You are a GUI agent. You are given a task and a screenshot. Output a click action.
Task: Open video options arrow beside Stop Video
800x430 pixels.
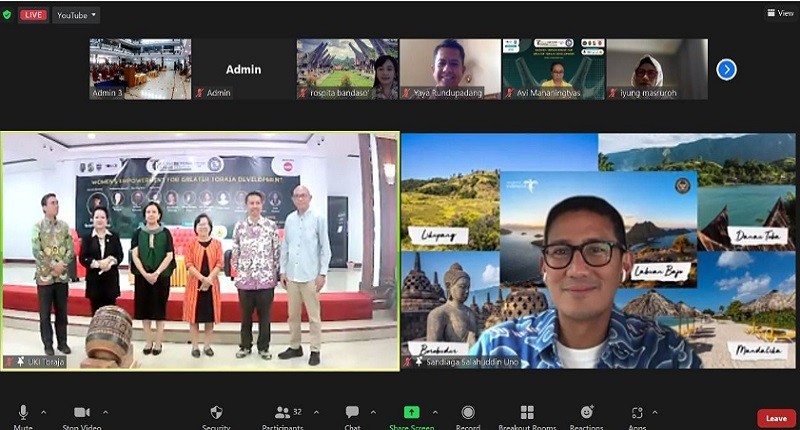tap(105, 412)
